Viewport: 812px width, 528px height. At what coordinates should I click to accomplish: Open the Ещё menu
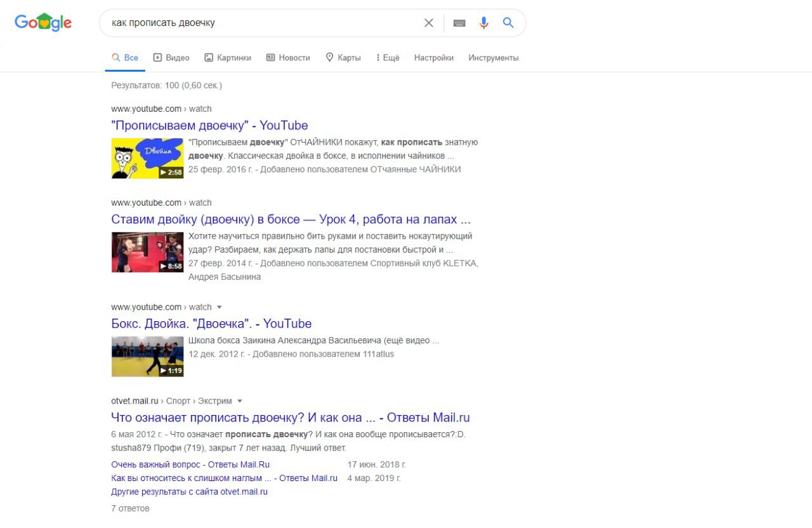(x=388, y=58)
